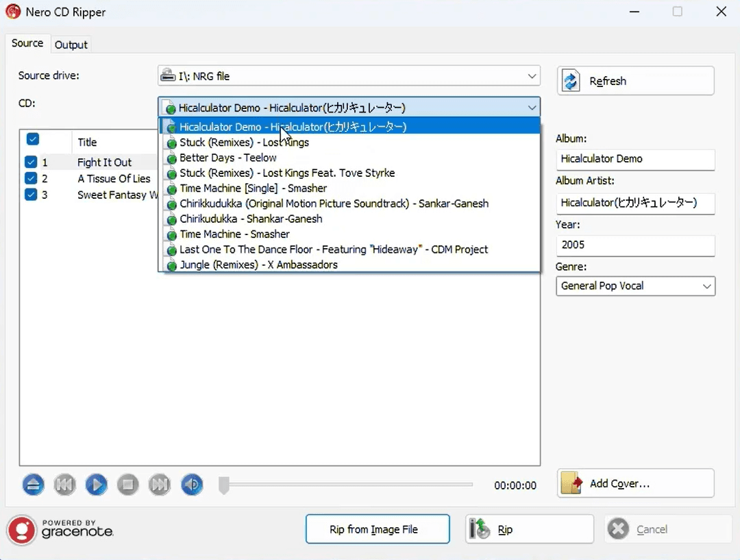
Task: Start ripping with the Rip button
Action: click(530, 529)
